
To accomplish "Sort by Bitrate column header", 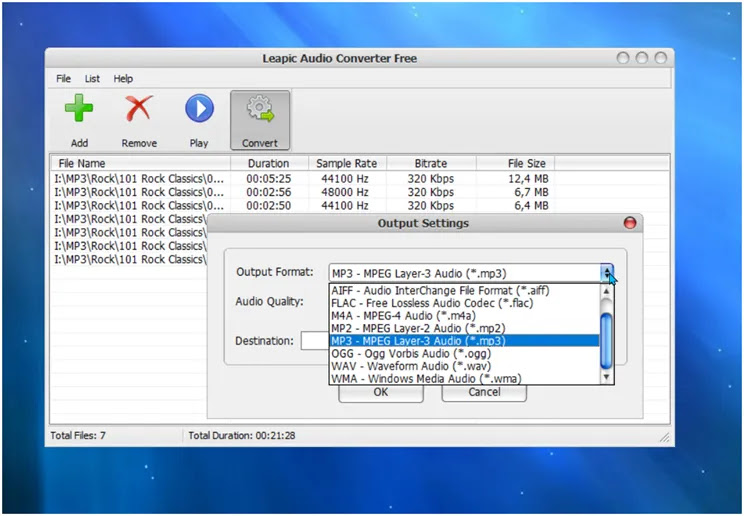I will (x=431, y=163).
